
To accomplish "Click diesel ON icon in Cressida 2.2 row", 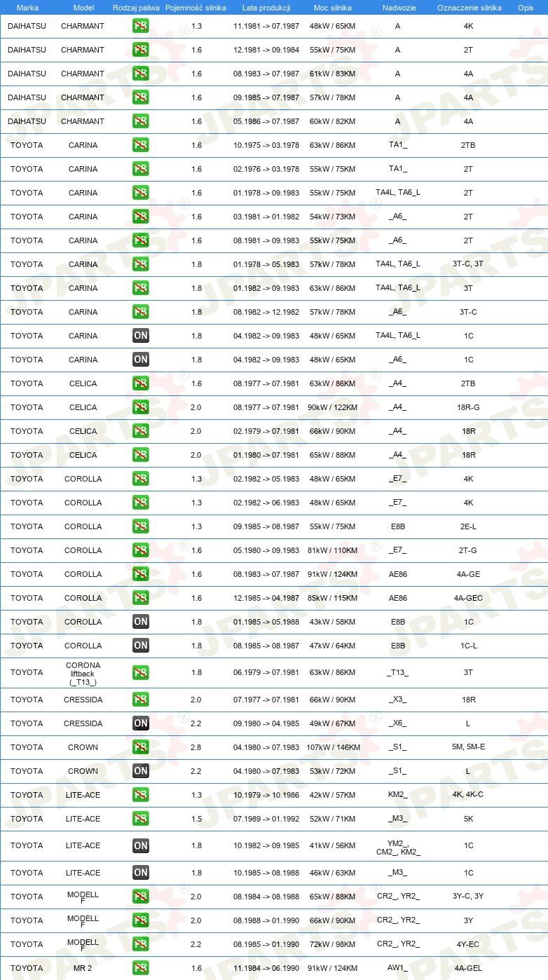I will [141, 723].
